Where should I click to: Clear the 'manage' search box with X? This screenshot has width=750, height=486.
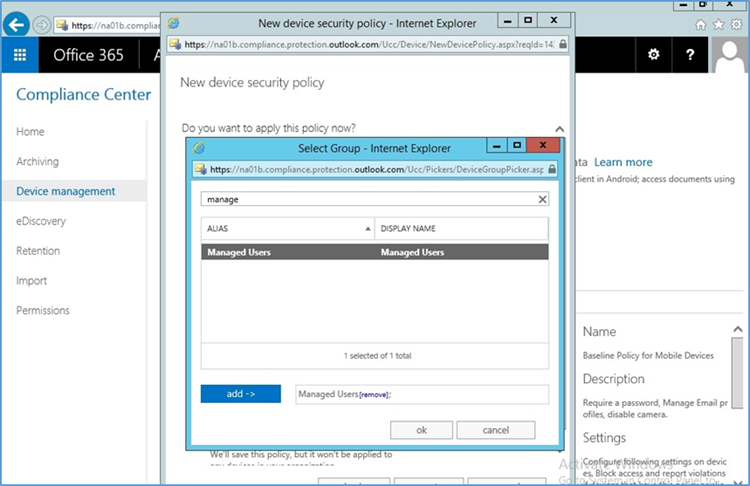pyautogui.click(x=542, y=199)
